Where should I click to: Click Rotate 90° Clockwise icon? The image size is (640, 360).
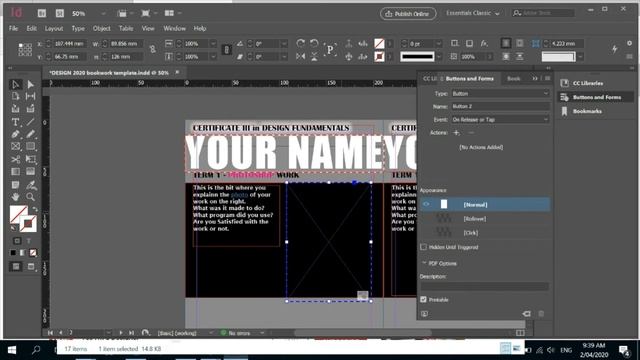click(301, 43)
